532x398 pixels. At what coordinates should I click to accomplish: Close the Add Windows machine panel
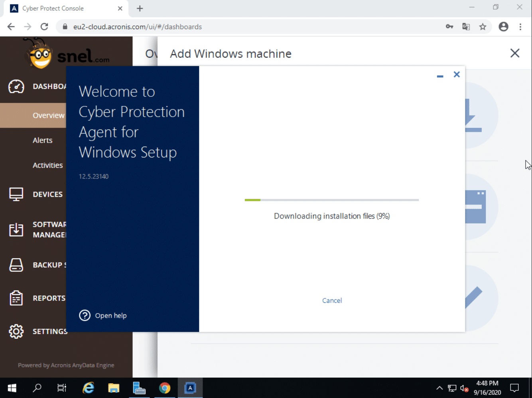click(514, 53)
